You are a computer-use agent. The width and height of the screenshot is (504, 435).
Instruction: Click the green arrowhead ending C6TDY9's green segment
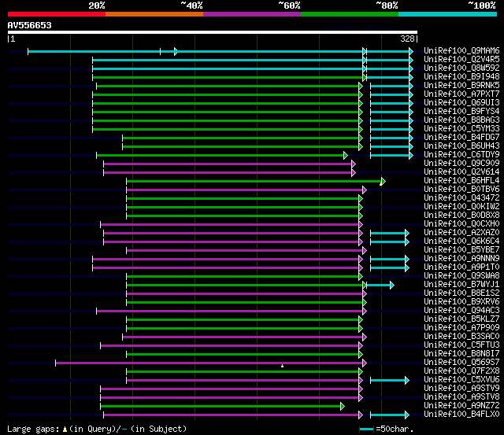[346, 156]
